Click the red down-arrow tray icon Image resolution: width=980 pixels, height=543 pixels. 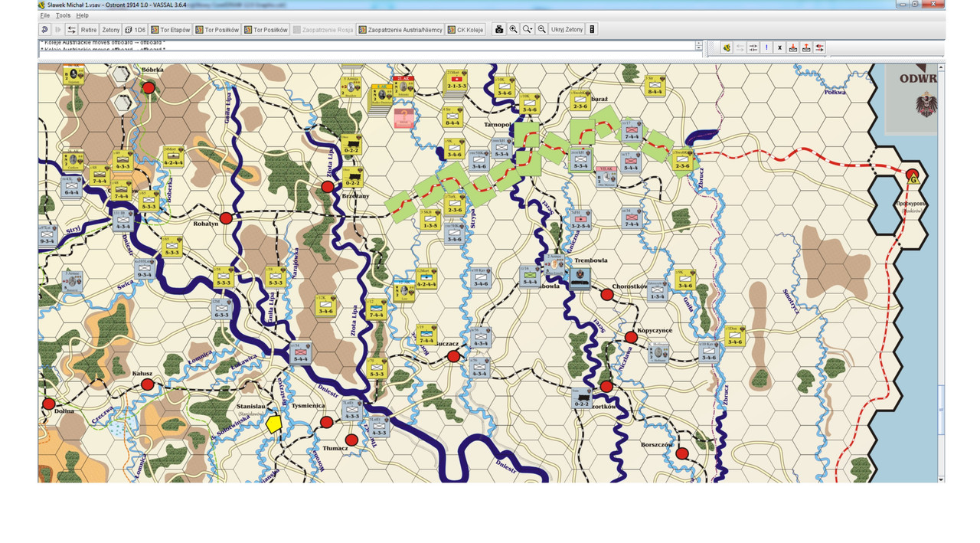tap(793, 47)
